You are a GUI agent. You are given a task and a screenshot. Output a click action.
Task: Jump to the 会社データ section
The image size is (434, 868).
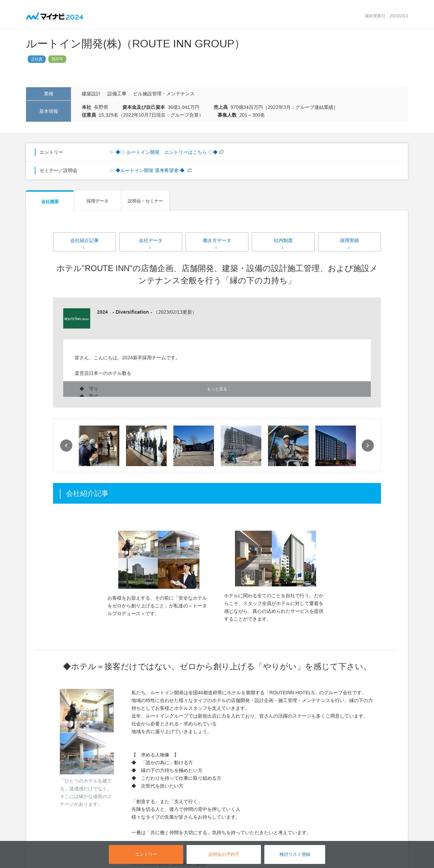(151, 242)
